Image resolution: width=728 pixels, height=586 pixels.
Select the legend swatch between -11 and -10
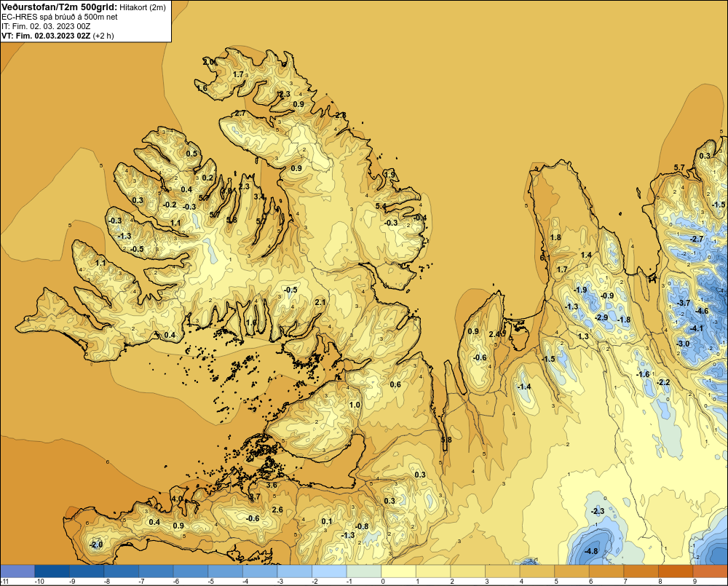click(x=17, y=571)
